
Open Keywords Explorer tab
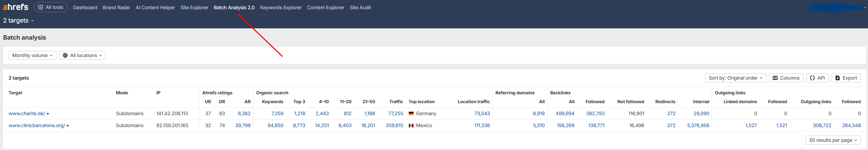[281, 8]
